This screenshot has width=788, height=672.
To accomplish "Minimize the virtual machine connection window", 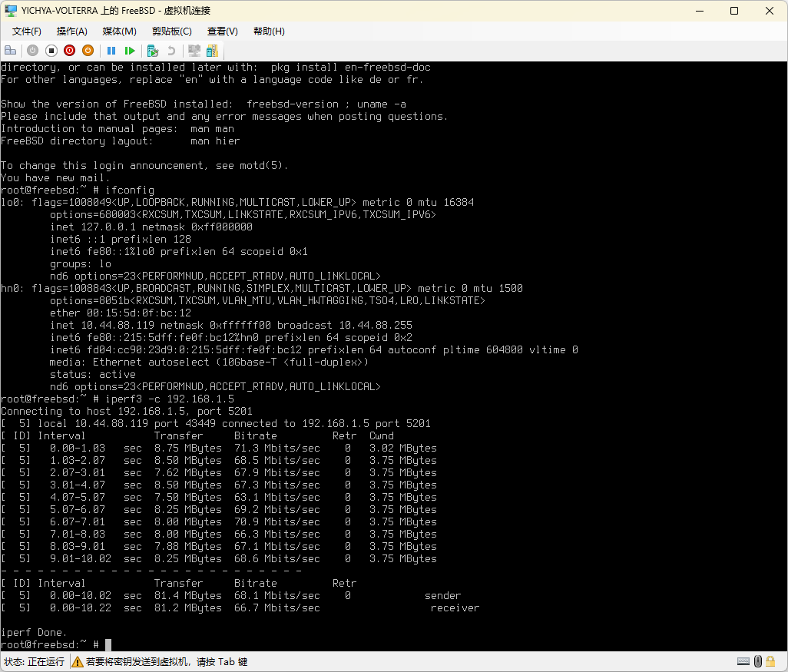I will coord(700,11).
